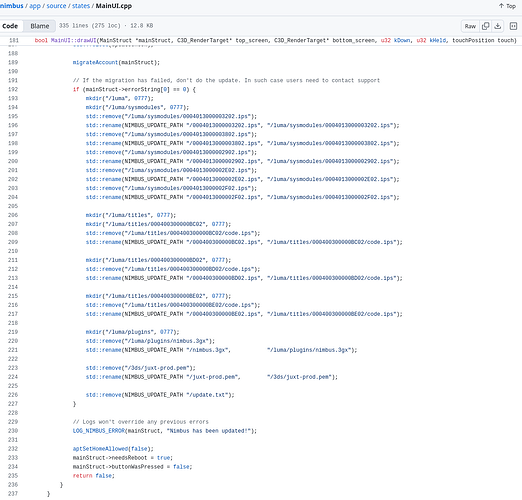Open the source folder breadcrumb
Image resolution: width=522 pixels, height=500 pixels.
tap(56, 6)
